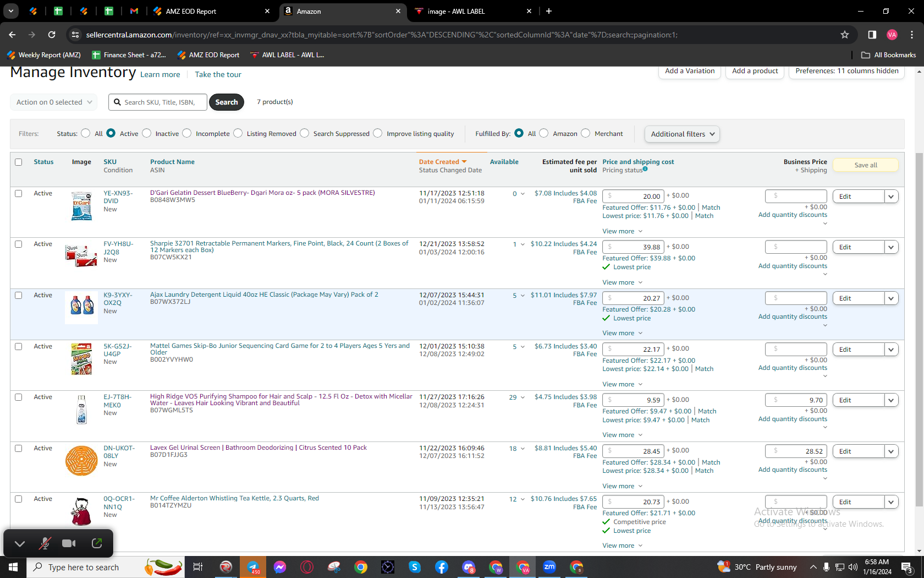Select the Listing Removed filter
Viewport: 924px width, 578px height.
tap(238, 133)
